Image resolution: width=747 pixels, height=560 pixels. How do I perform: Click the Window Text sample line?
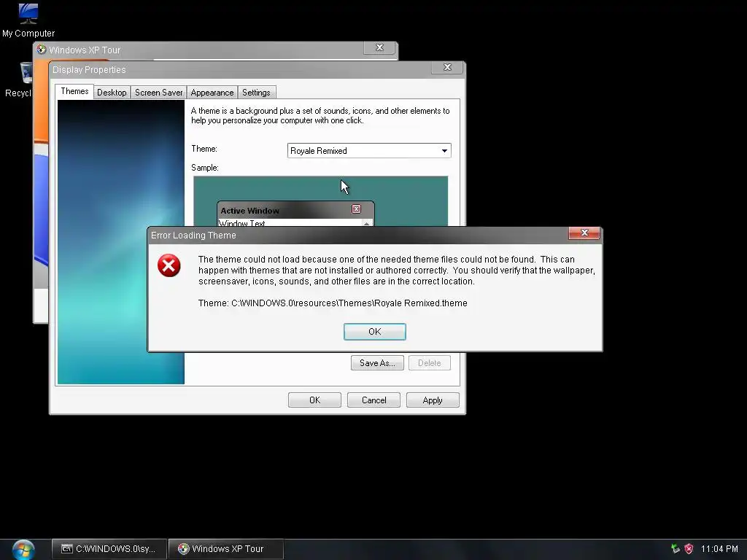[x=242, y=223]
